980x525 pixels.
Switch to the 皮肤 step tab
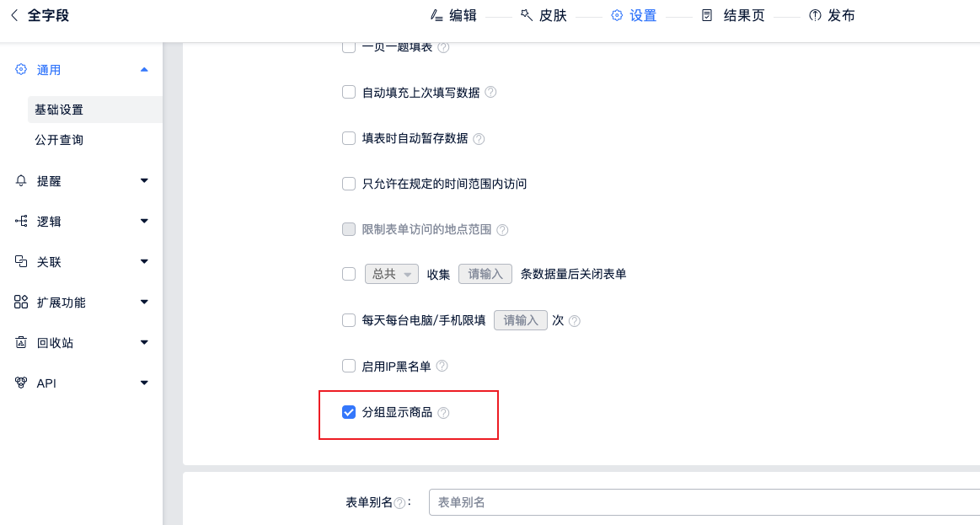pos(544,15)
